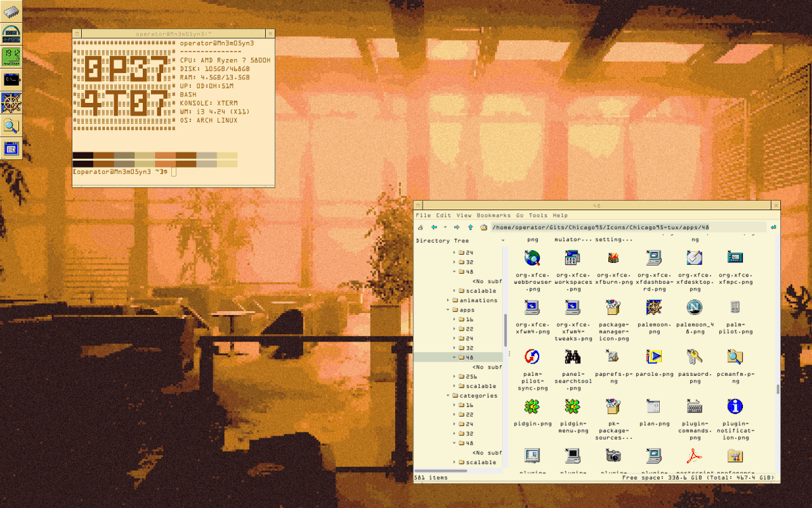Collapse the apps folder in tree
Image resolution: width=812 pixels, height=508 pixels.
(448, 310)
